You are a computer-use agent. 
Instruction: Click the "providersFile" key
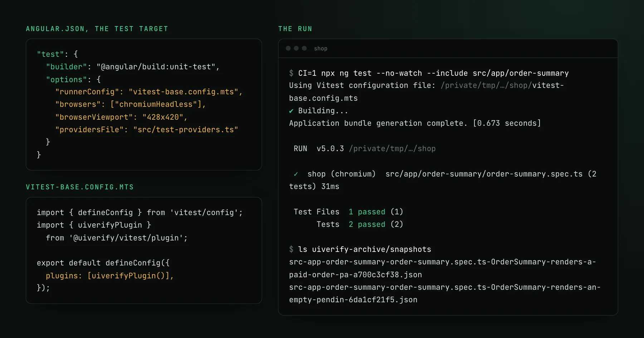(89, 130)
